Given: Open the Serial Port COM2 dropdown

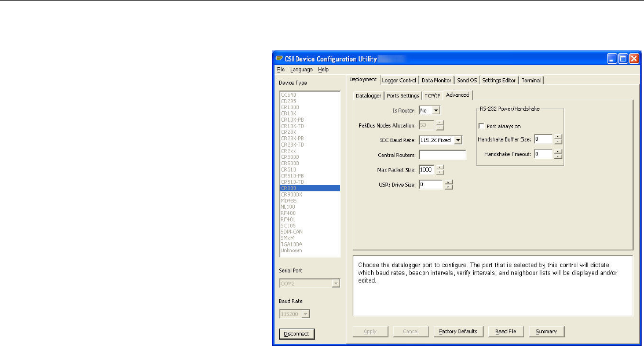Looking at the screenshot, I should pyautogui.click(x=336, y=283).
